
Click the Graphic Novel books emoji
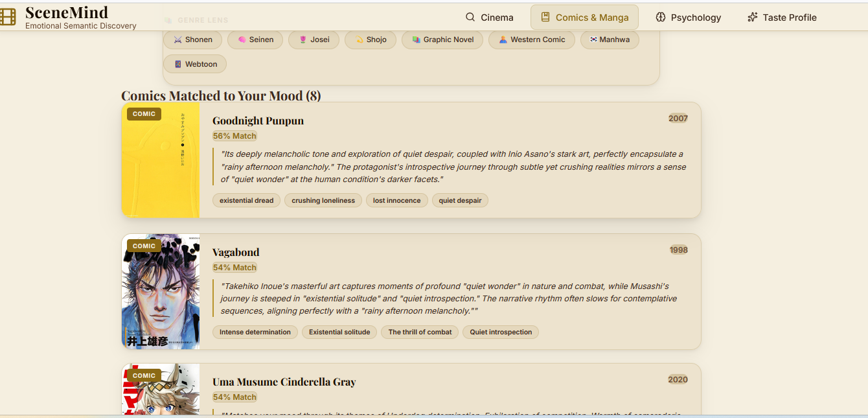pos(416,40)
